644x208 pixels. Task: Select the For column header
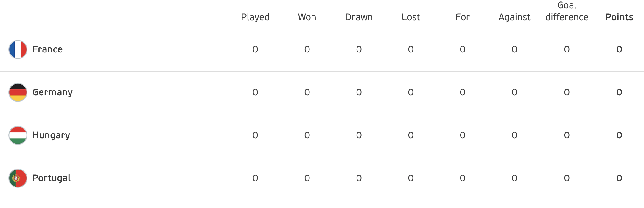463,17
